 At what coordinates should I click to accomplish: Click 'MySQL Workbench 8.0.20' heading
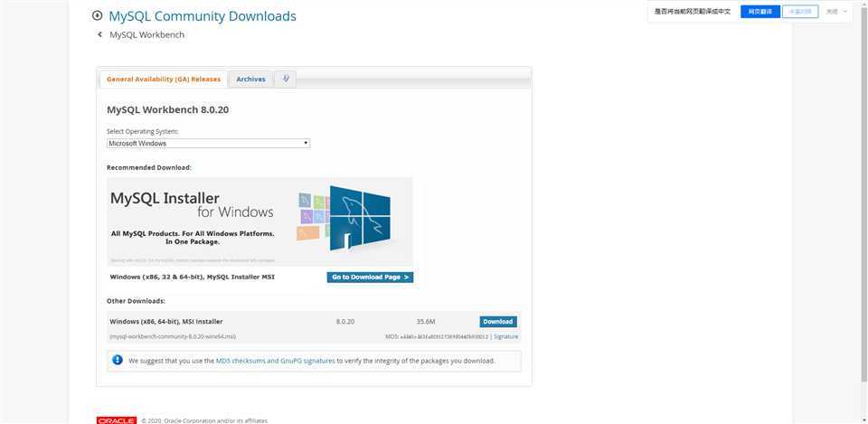coord(168,109)
